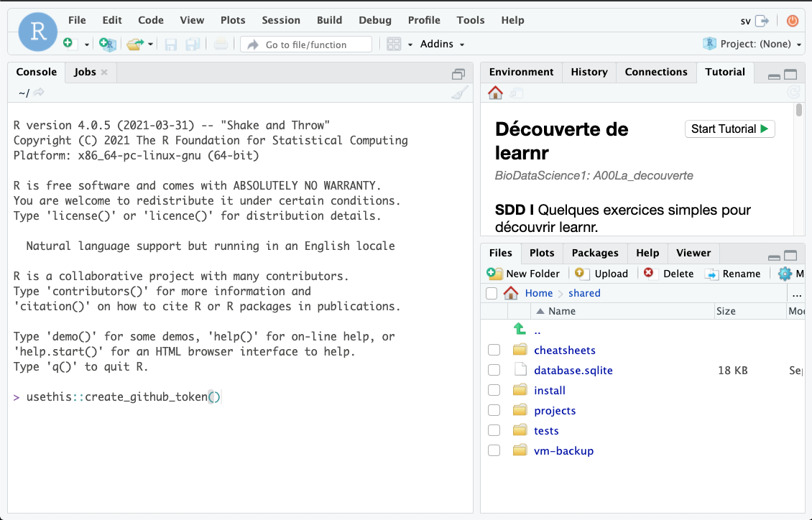Click the Open File folder icon
Image resolution: width=812 pixels, height=520 pixels.
click(135, 45)
